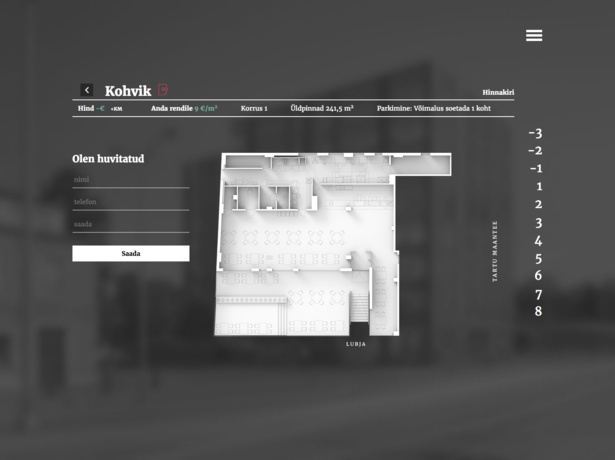Image resolution: width=615 pixels, height=460 pixels.
Task: Choose floor 2 from the floor list
Action: coord(539,205)
